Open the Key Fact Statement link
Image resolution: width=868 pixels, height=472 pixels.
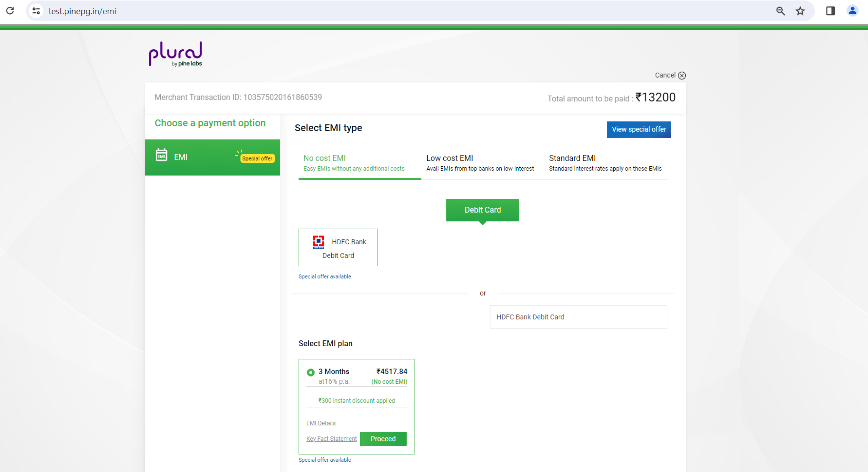click(x=331, y=439)
